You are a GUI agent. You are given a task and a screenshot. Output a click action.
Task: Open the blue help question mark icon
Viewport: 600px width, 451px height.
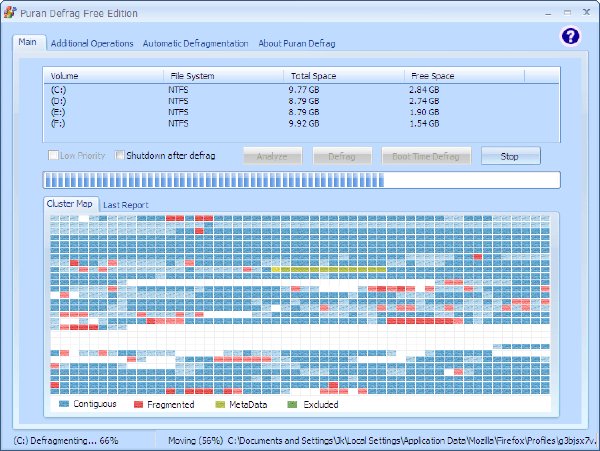point(570,37)
